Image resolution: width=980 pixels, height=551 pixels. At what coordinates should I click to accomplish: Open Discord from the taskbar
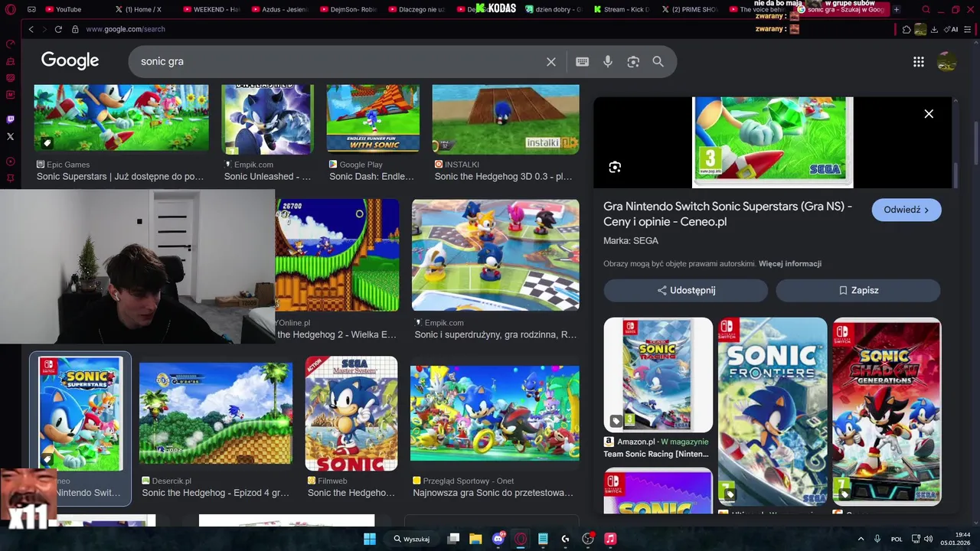[x=498, y=539]
